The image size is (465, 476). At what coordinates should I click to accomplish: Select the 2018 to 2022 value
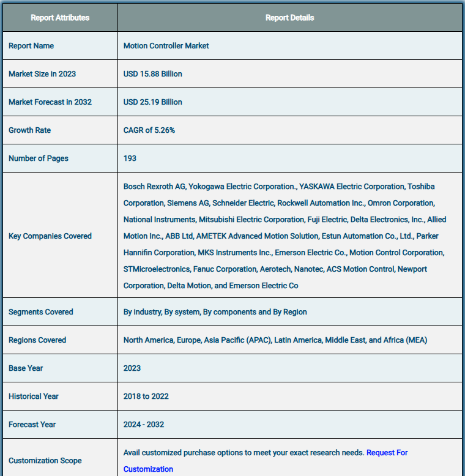point(146,396)
